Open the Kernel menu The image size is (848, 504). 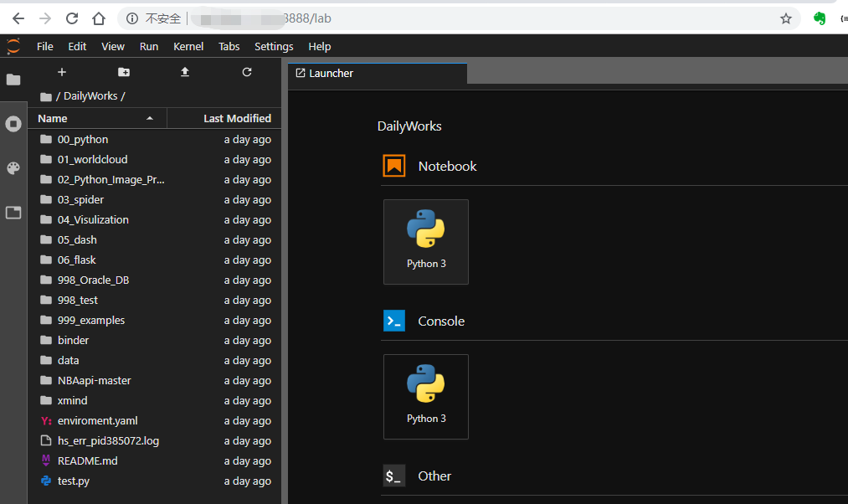[188, 47]
